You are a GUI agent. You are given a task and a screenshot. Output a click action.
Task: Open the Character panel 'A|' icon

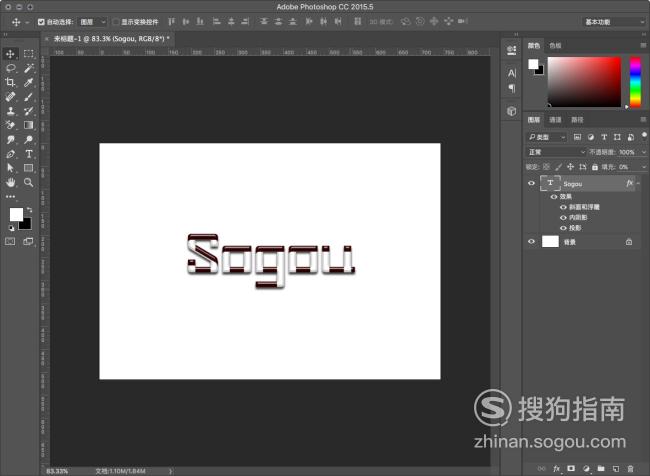(x=512, y=73)
